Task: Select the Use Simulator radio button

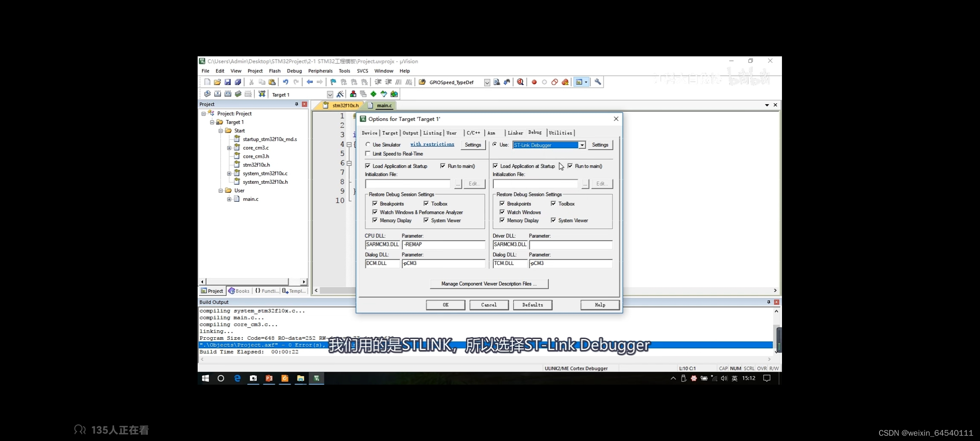Action: tap(368, 145)
